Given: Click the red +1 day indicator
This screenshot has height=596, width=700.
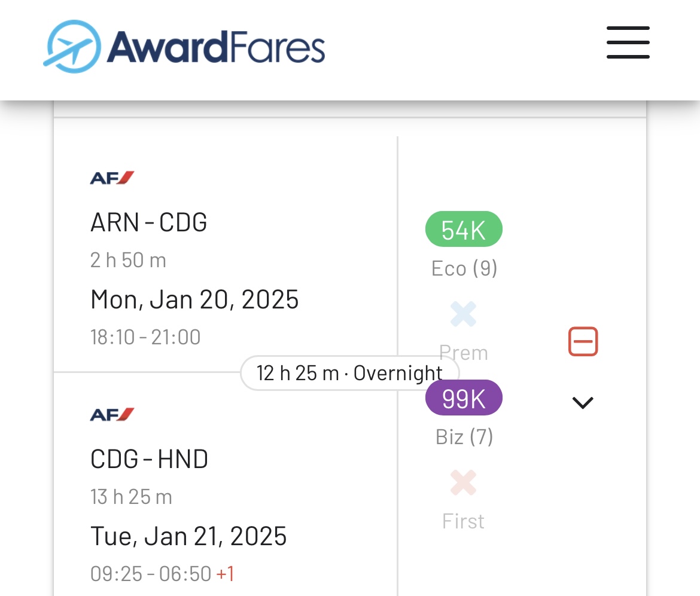Looking at the screenshot, I should (225, 574).
